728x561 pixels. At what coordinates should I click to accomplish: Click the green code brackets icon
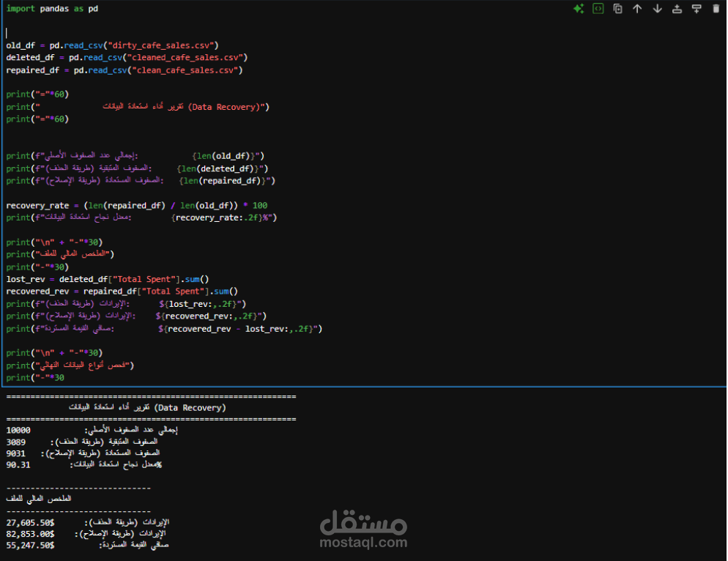(598, 9)
